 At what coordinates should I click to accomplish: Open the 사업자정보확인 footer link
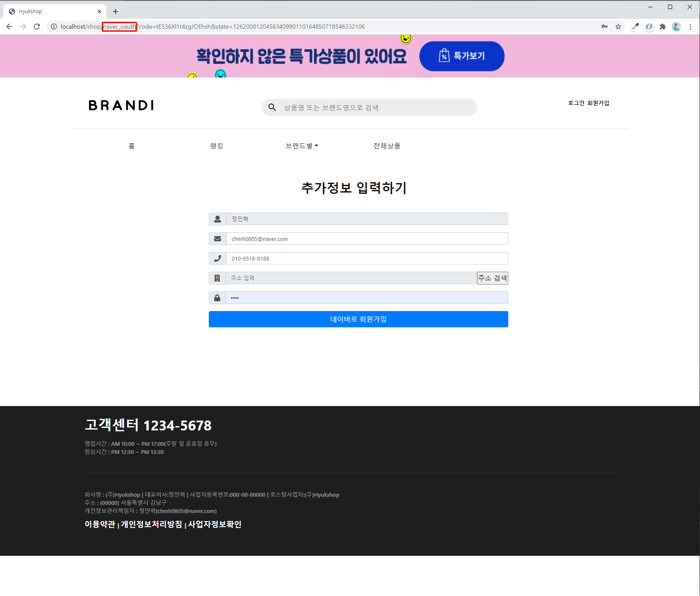click(215, 525)
